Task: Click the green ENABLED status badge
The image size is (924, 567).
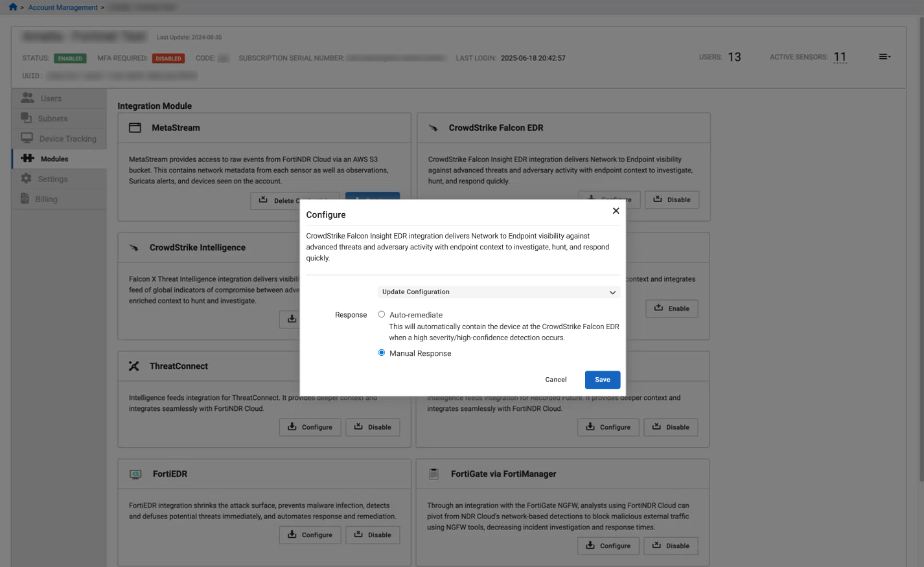Action: point(70,58)
